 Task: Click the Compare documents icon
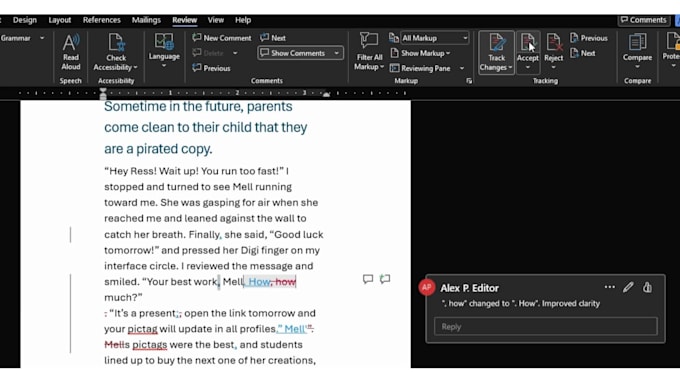[637, 42]
